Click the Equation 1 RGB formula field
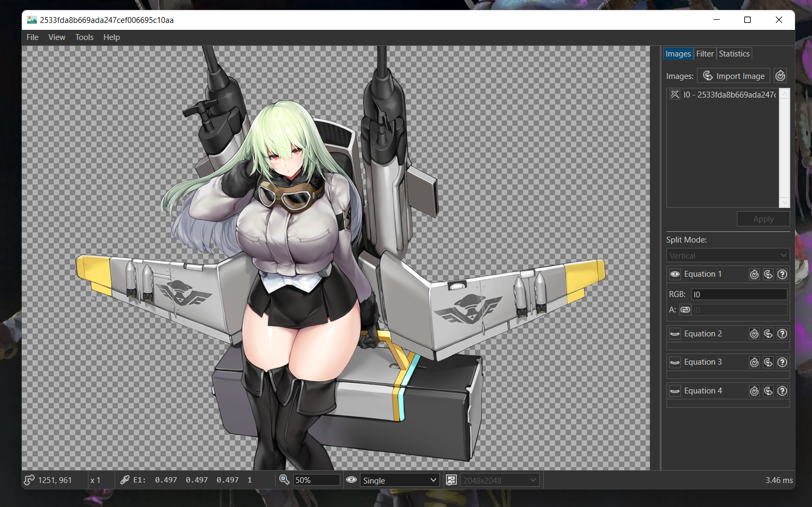Viewport: 812px width, 507px height. click(739, 294)
